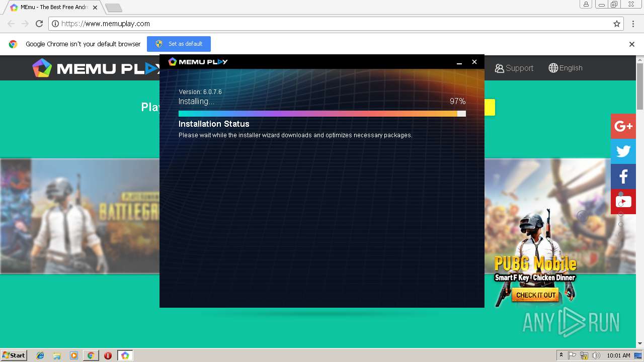
Task: Click the 'Installation Status' heading
Action: pos(214,124)
